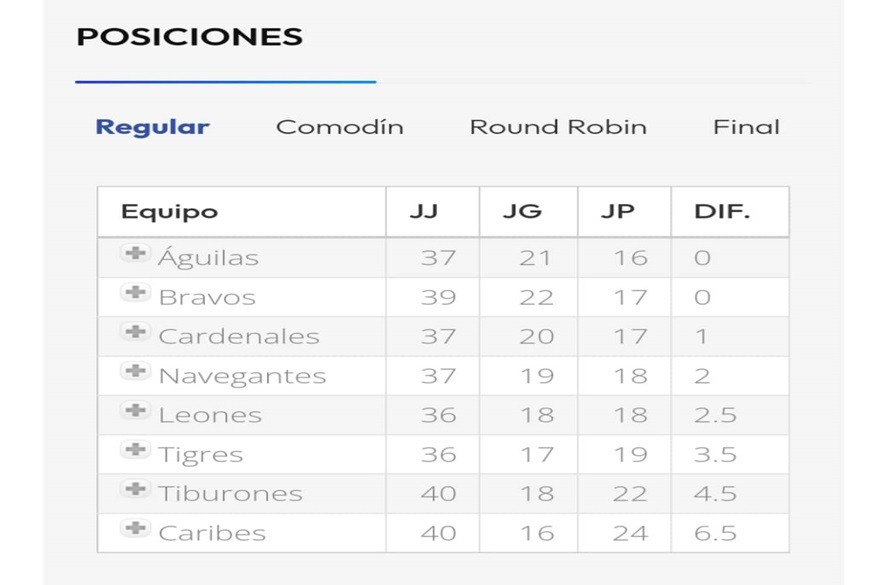Click the DIF. column header

[722, 212]
